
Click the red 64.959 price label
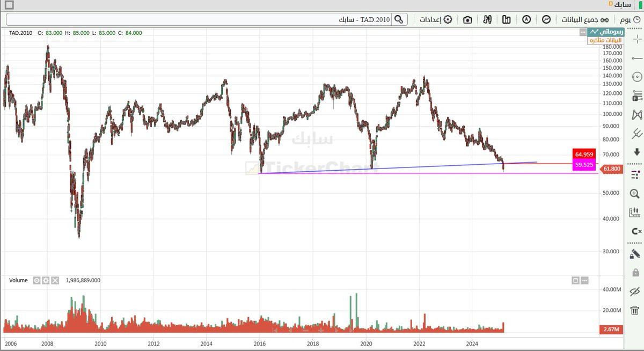pyautogui.click(x=583, y=153)
